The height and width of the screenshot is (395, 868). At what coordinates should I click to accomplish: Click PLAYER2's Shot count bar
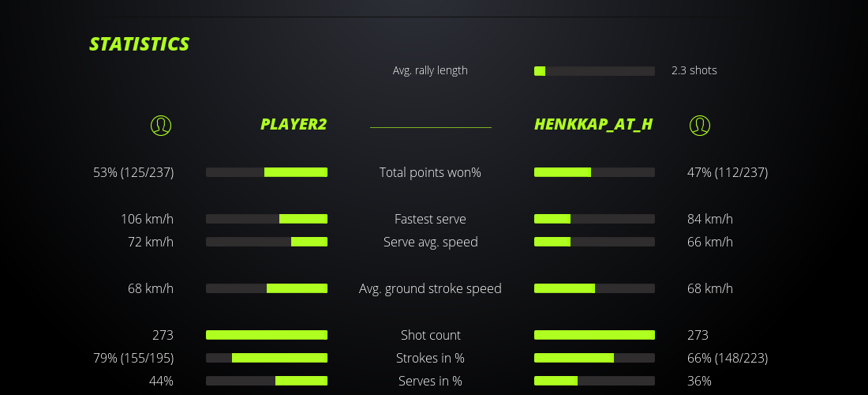pos(267,335)
